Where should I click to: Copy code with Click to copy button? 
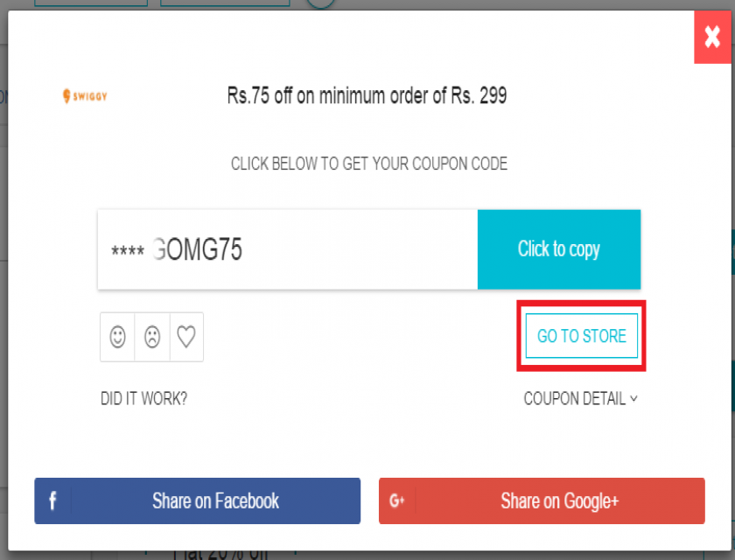559,249
